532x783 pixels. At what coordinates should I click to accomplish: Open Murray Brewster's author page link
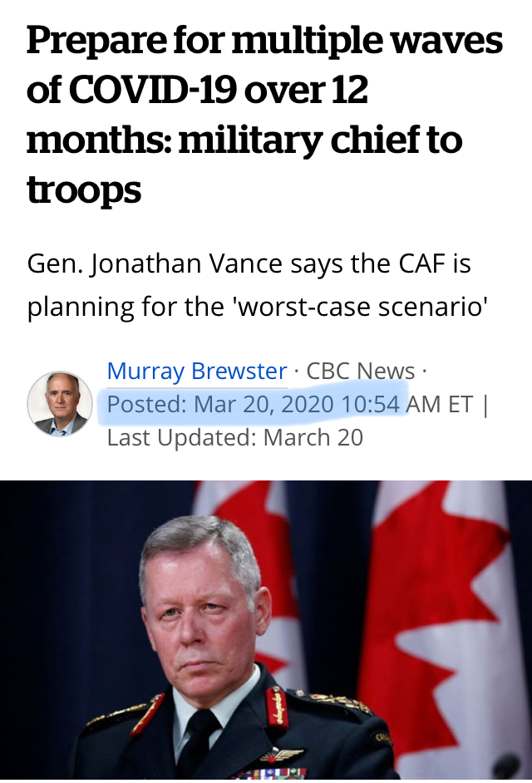pos(197,371)
